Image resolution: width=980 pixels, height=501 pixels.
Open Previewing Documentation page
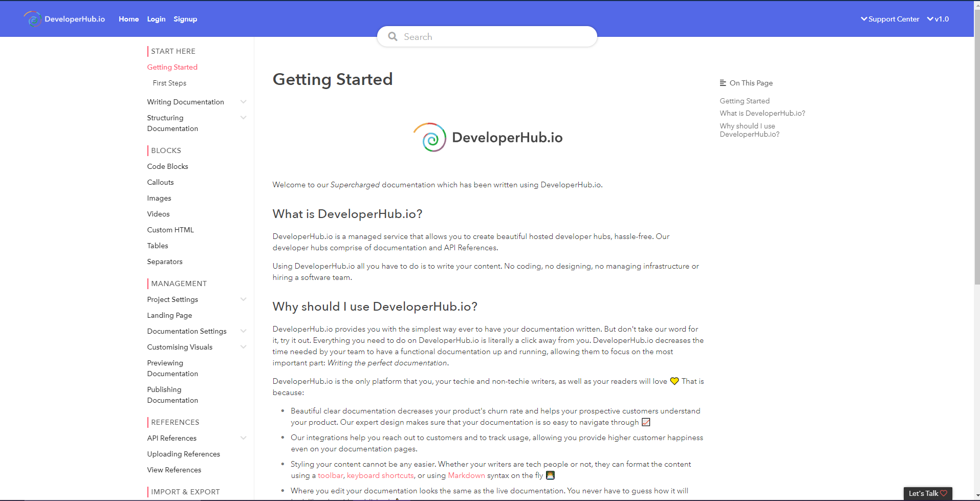(x=172, y=368)
